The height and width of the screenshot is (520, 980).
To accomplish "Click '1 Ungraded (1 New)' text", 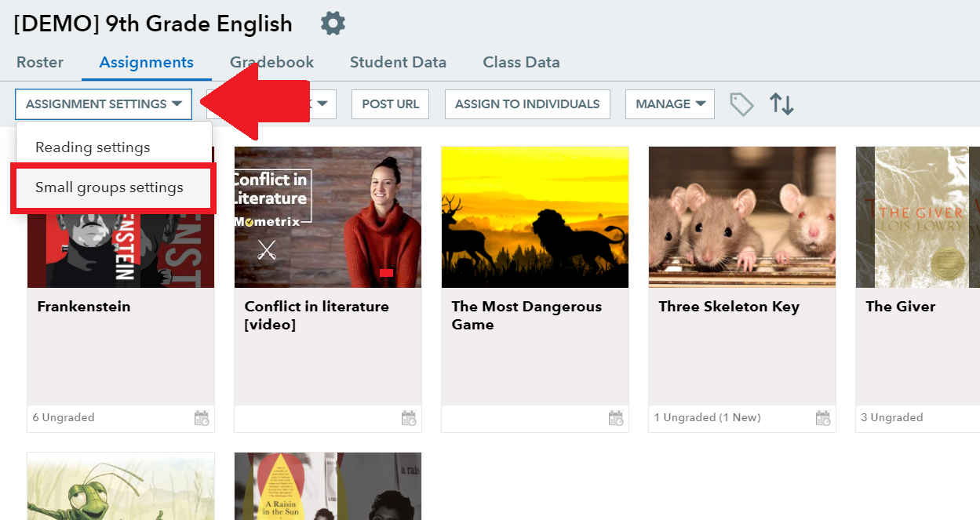I will point(708,418).
